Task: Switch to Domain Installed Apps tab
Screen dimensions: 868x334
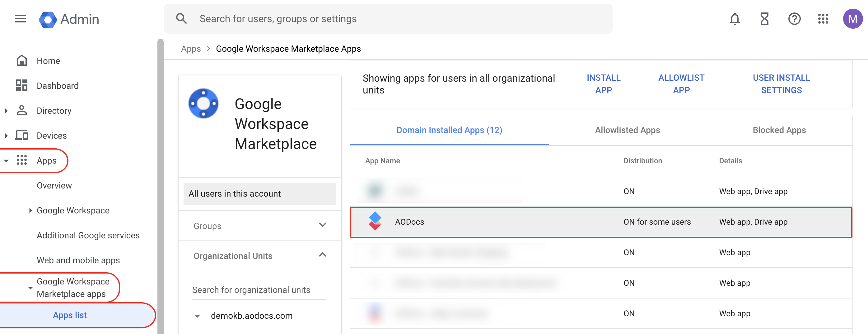Action: (x=449, y=130)
